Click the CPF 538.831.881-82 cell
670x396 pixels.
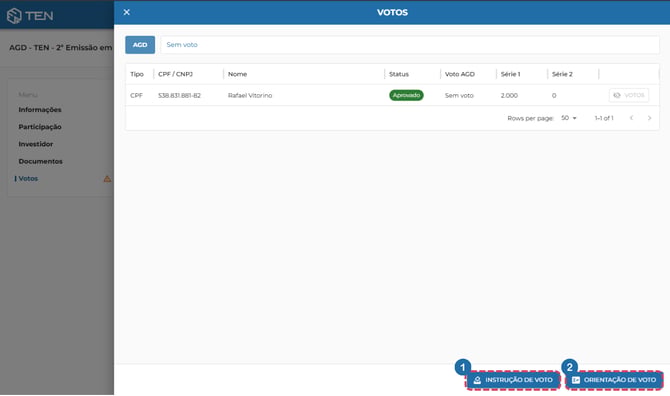coord(179,96)
